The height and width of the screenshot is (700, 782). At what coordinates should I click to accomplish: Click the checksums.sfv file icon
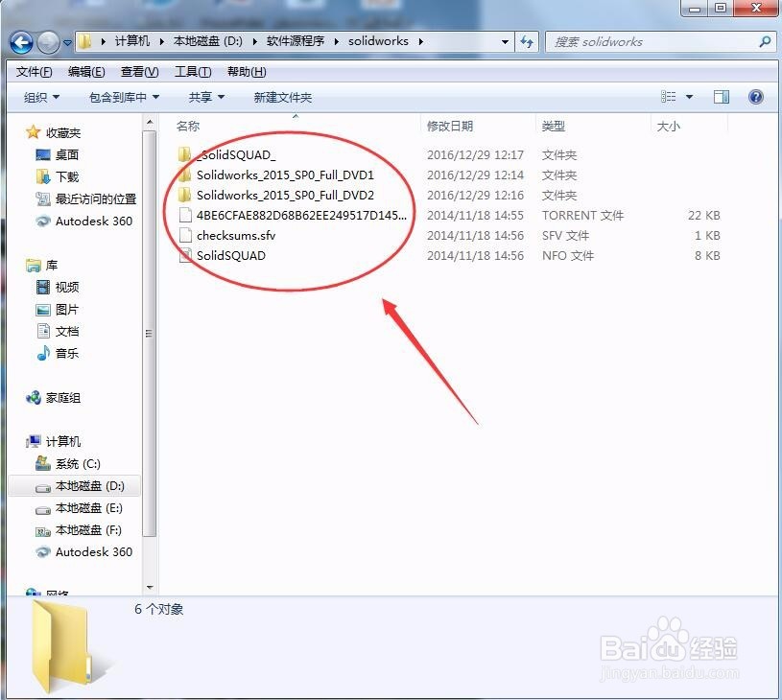coord(185,235)
